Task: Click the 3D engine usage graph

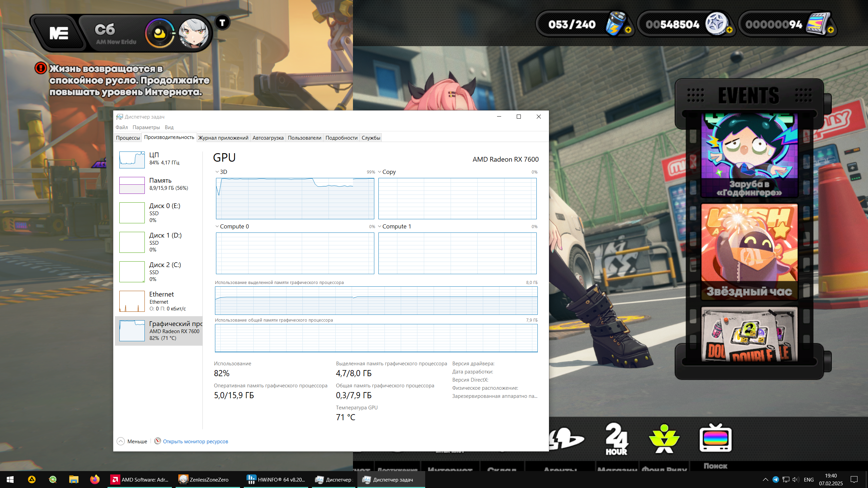Action: (295, 199)
